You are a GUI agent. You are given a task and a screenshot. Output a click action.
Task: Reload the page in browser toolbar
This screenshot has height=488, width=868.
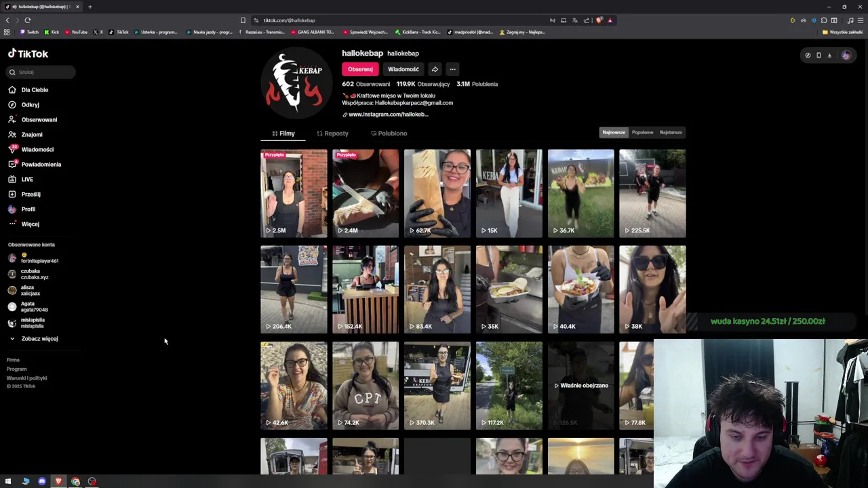click(28, 20)
